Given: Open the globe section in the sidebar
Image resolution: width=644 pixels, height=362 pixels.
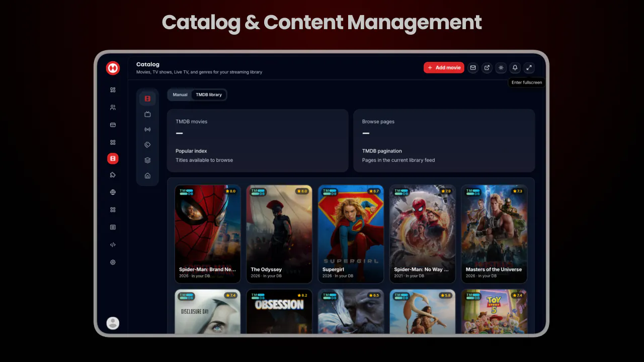Looking at the screenshot, I should click(113, 192).
